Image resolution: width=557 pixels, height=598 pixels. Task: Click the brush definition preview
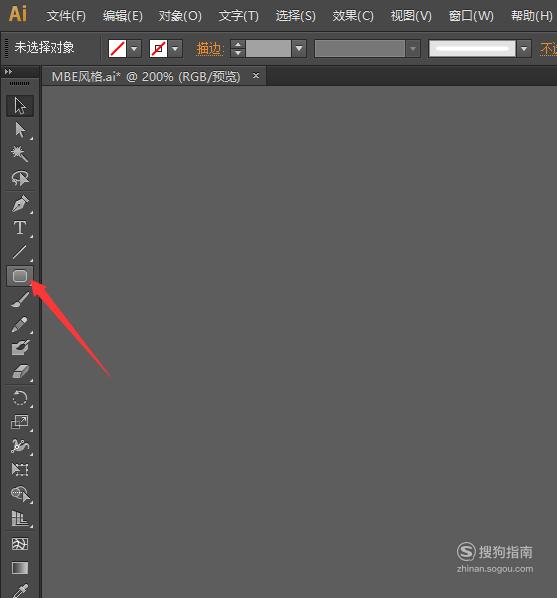pos(472,49)
